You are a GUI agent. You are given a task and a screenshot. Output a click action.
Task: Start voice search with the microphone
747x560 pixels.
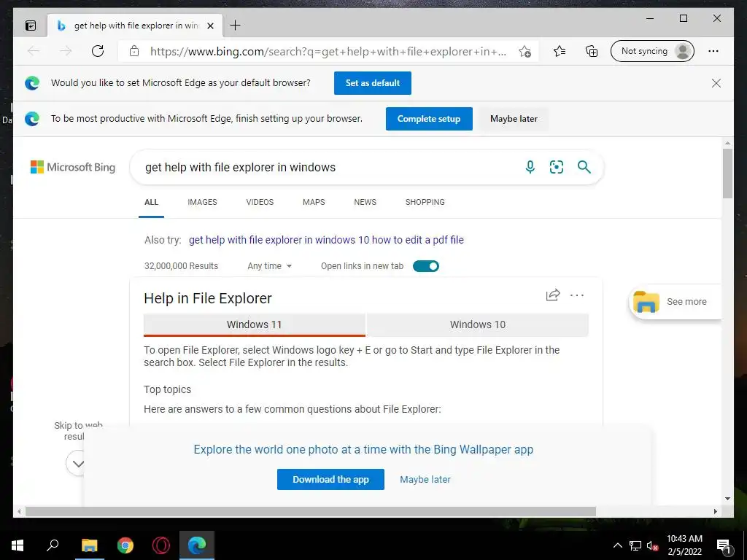tap(530, 167)
